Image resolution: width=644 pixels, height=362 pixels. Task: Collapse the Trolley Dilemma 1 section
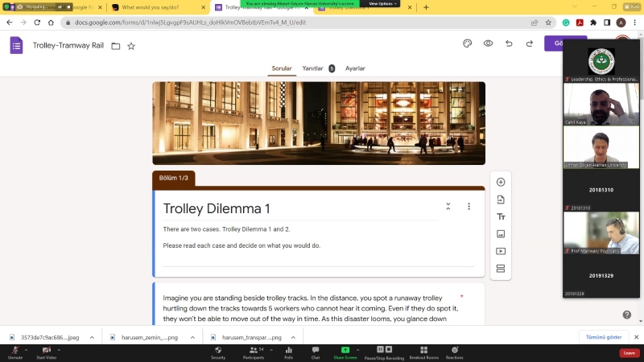pyautogui.click(x=448, y=207)
